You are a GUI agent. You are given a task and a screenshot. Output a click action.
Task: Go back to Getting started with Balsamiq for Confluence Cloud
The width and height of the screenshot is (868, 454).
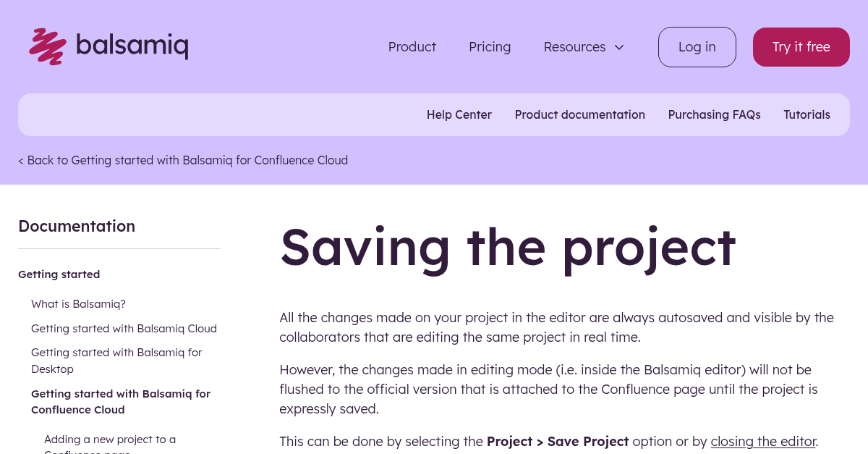(183, 160)
